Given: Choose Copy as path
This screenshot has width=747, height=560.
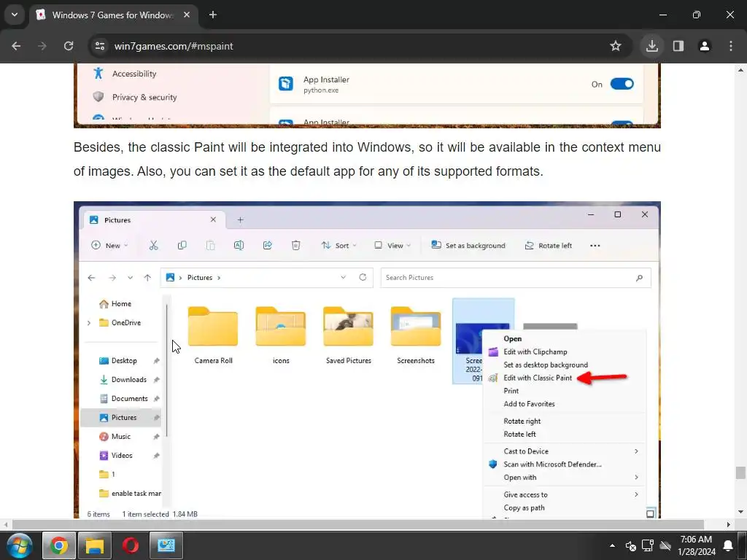Looking at the screenshot, I should [x=565, y=507].
